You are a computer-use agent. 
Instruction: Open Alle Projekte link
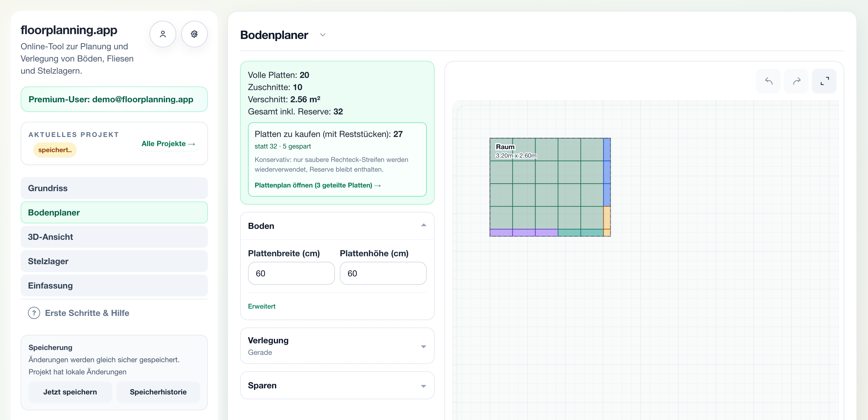point(168,144)
